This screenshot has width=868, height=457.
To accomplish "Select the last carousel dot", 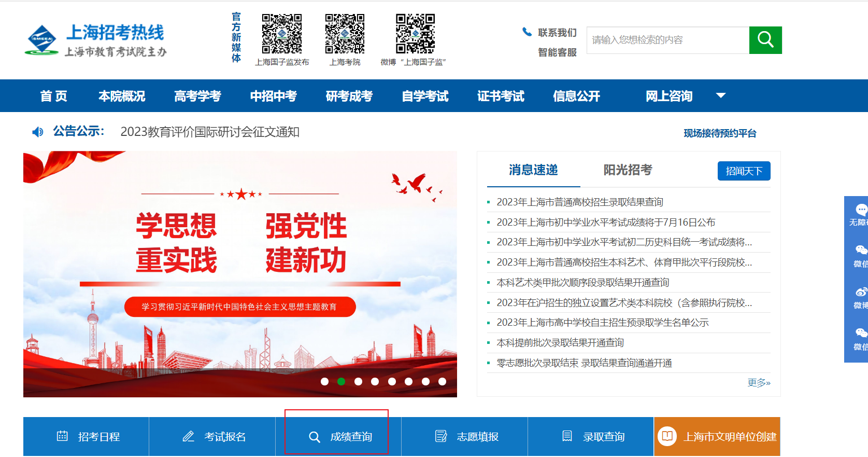I will [442, 381].
